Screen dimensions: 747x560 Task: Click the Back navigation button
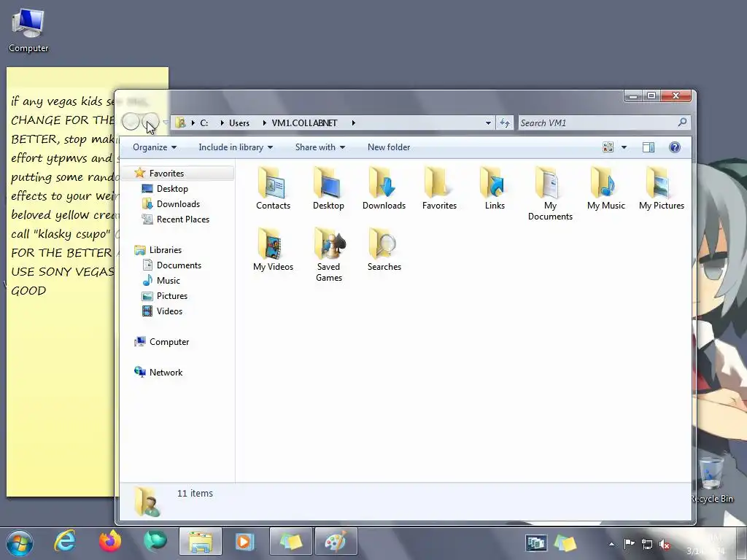[131, 122]
